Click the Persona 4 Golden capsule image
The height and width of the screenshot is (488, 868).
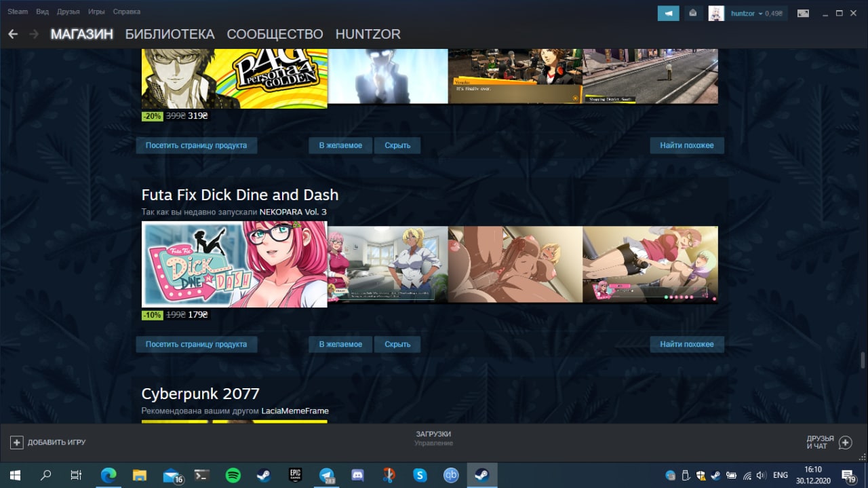click(x=234, y=79)
